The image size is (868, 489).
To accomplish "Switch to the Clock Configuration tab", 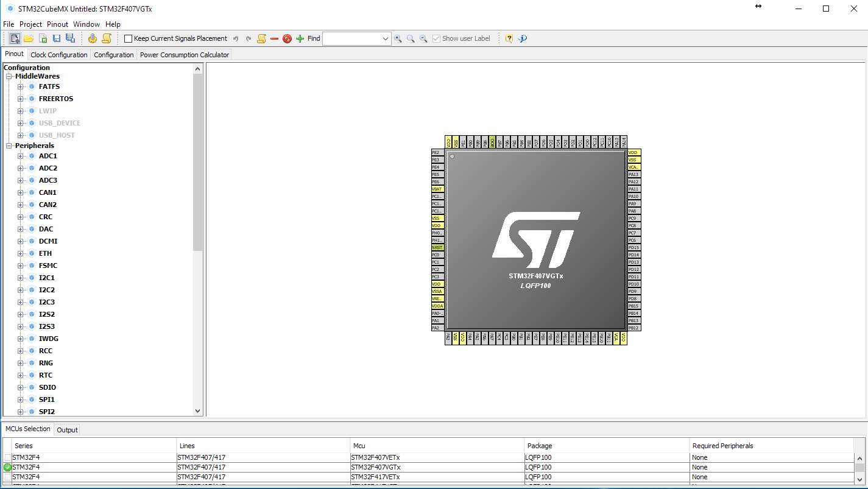I will click(59, 55).
